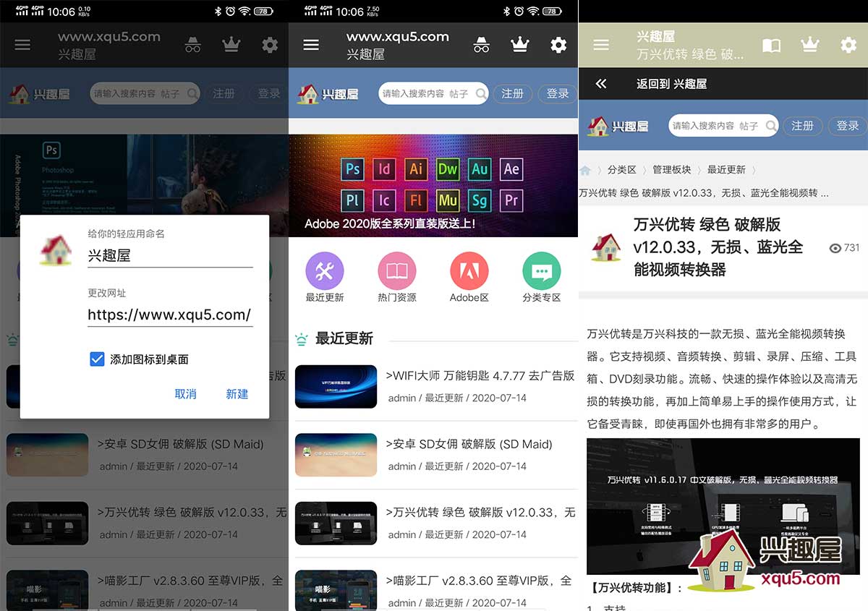This screenshot has width=868, height=611.
Task: Open hamburger menu in the middle phone screen
Action: tap(311, 45)
